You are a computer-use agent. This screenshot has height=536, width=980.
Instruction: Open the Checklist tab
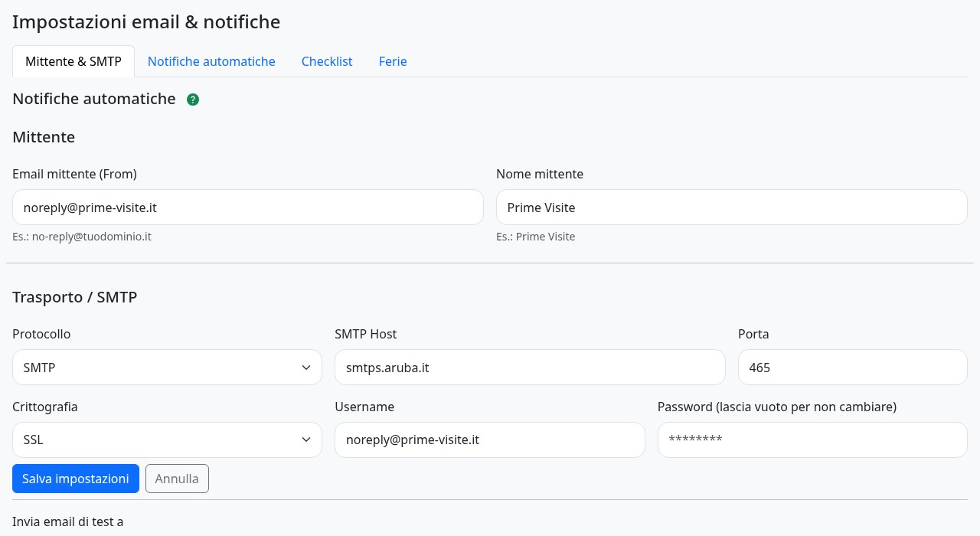pos(327,61)
